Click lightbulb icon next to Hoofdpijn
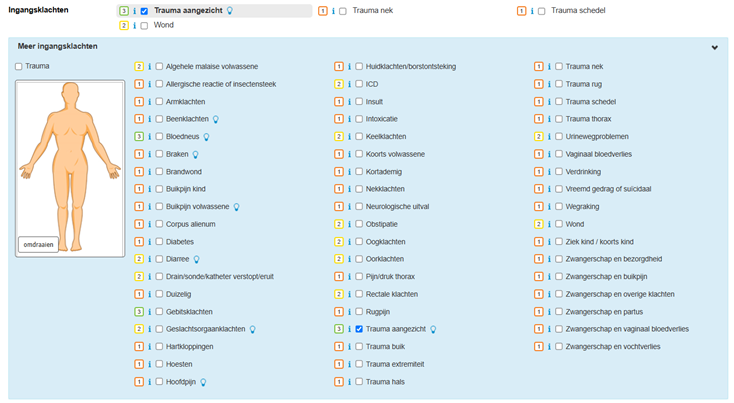 (x=203, y=382)
